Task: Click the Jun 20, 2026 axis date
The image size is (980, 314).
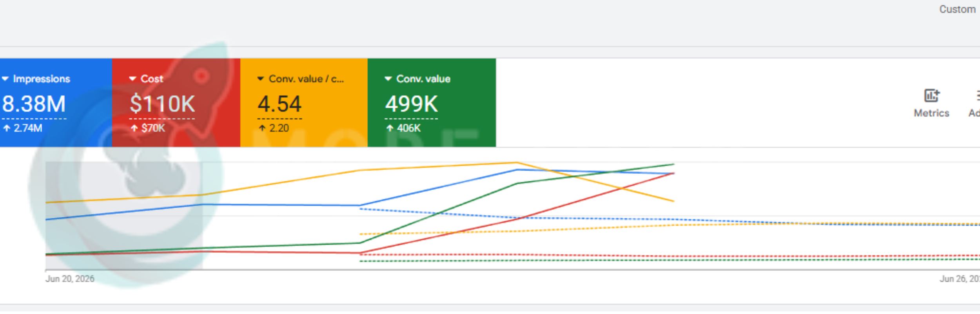Action: (x=70, y=279)
